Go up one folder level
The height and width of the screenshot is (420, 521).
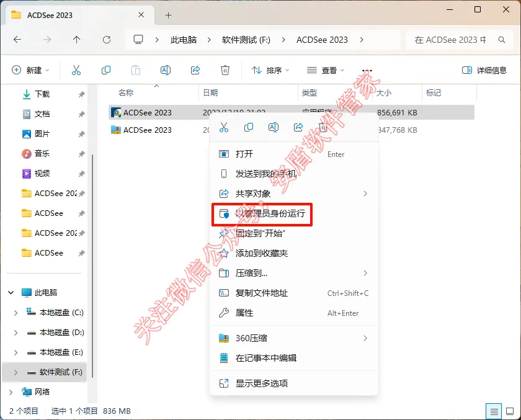pyautogui.click(x=76, y=40)
